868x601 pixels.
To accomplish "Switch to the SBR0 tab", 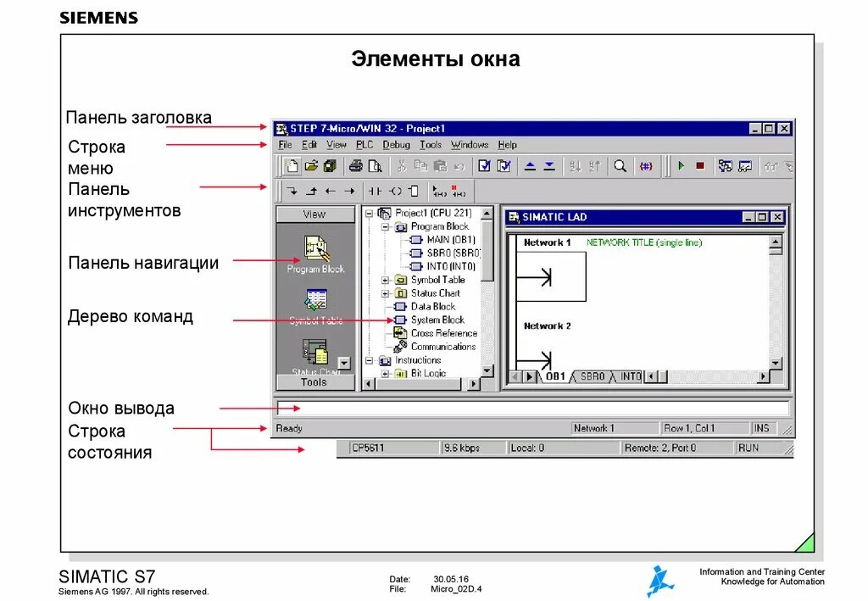I will coord(592,377).
